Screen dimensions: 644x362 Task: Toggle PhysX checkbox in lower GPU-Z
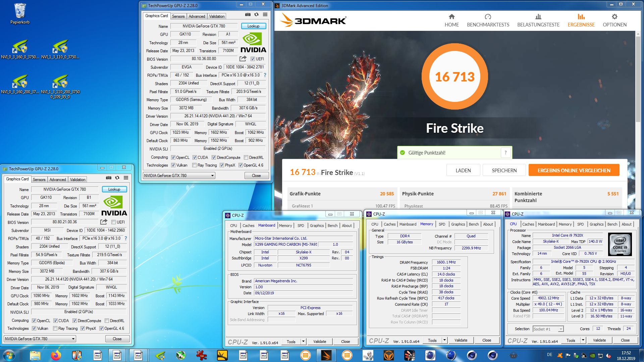coord(83,328)
